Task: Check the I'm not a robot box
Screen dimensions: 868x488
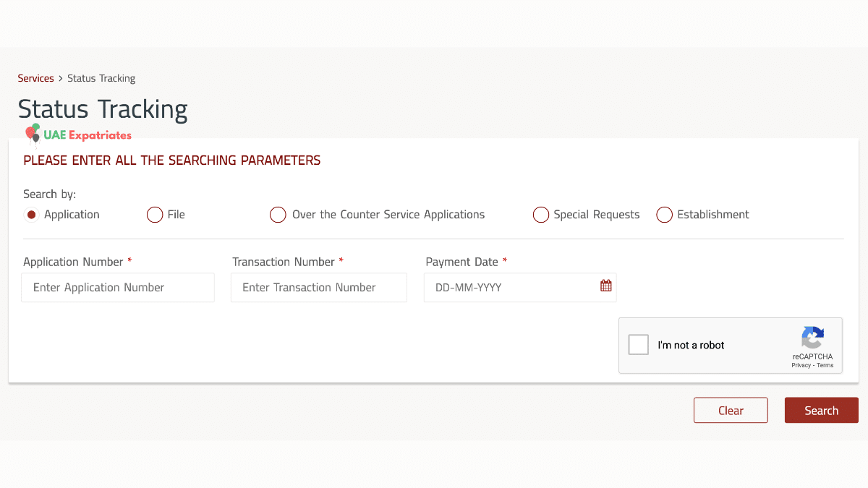Action: click(x=638, y=344)
